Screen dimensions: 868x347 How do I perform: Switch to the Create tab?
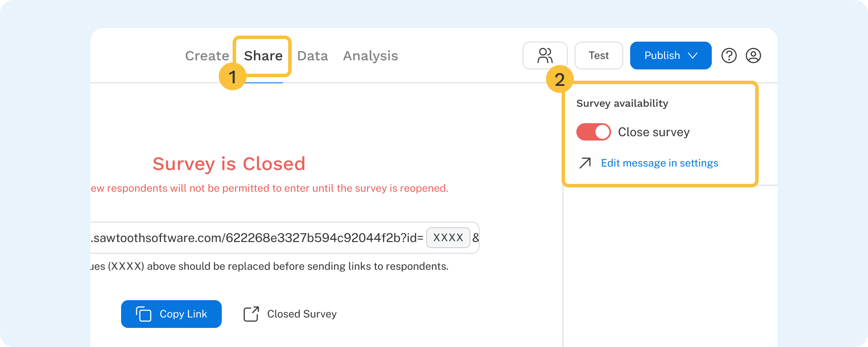207,56
